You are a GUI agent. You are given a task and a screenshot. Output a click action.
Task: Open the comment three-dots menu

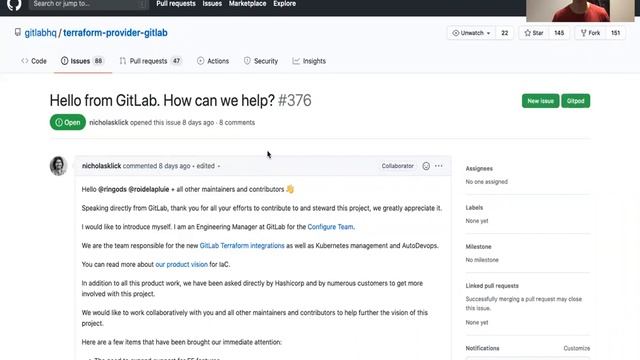point(438,166)
